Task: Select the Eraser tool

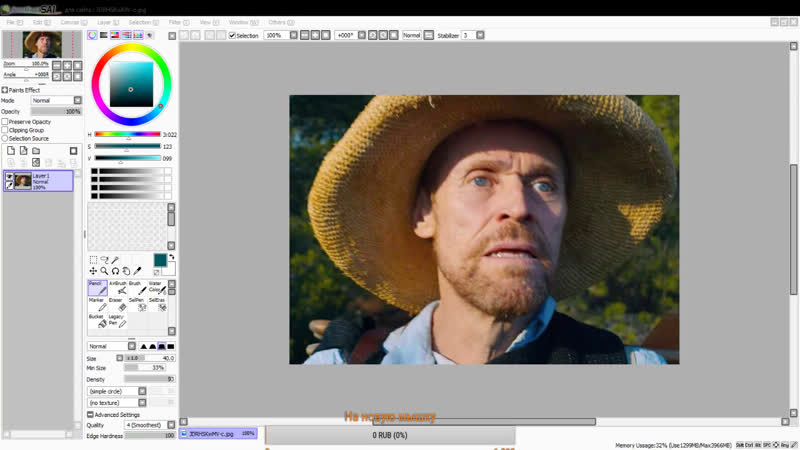Action: click(x=118, y=305)
